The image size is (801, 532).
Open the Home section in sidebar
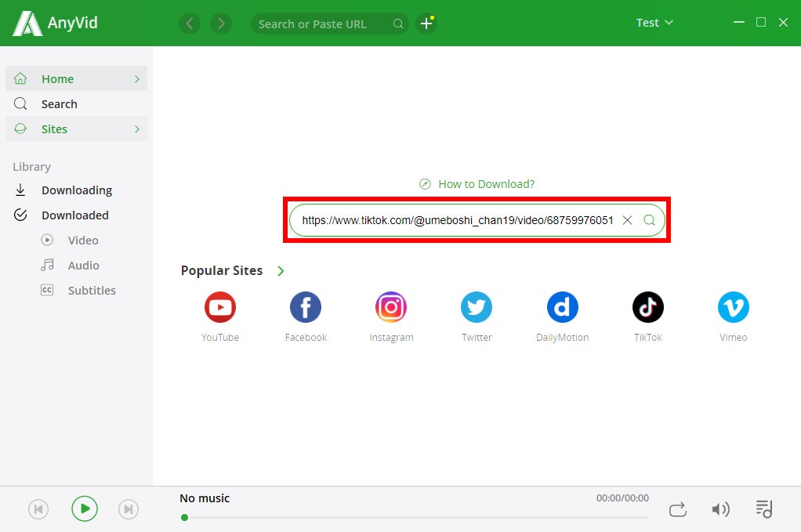pyautogui.click(x=77, y=78)
